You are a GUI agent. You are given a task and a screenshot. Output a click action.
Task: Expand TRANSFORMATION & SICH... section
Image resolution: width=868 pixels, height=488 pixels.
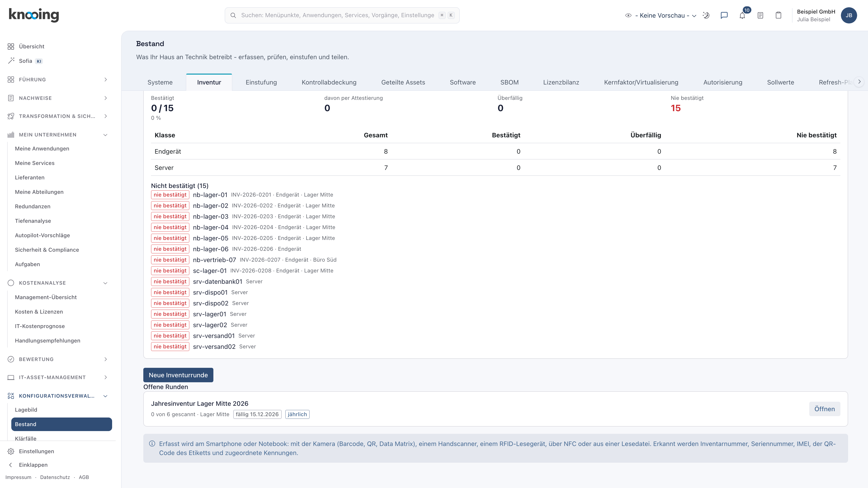click(58, 116)
